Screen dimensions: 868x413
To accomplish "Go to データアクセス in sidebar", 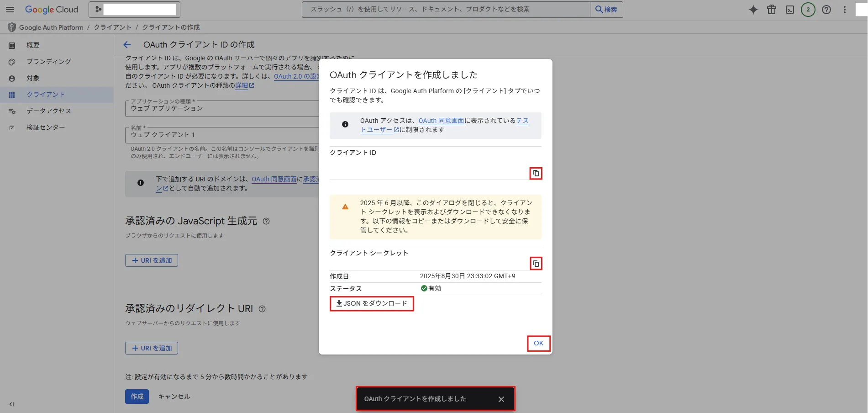I will pos(49,111).
